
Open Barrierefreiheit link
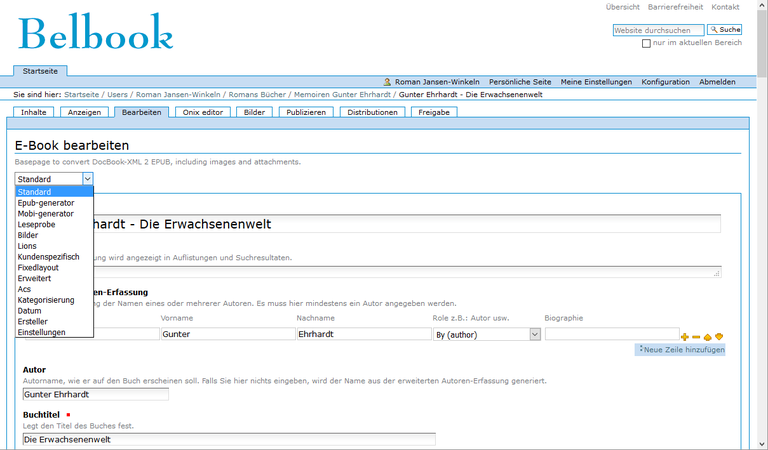point(675,7)
